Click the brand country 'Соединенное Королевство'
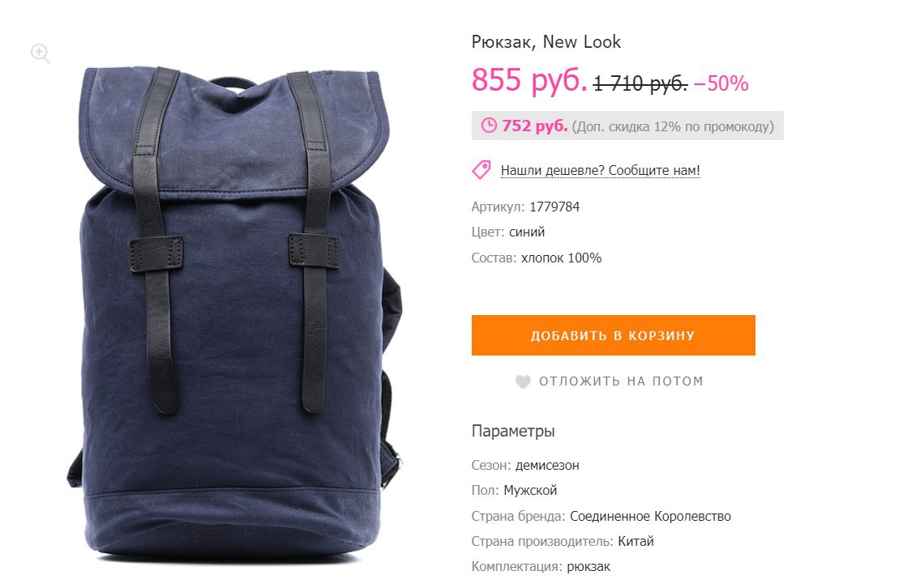Screen dimensions: 920x588 (651, 517)
